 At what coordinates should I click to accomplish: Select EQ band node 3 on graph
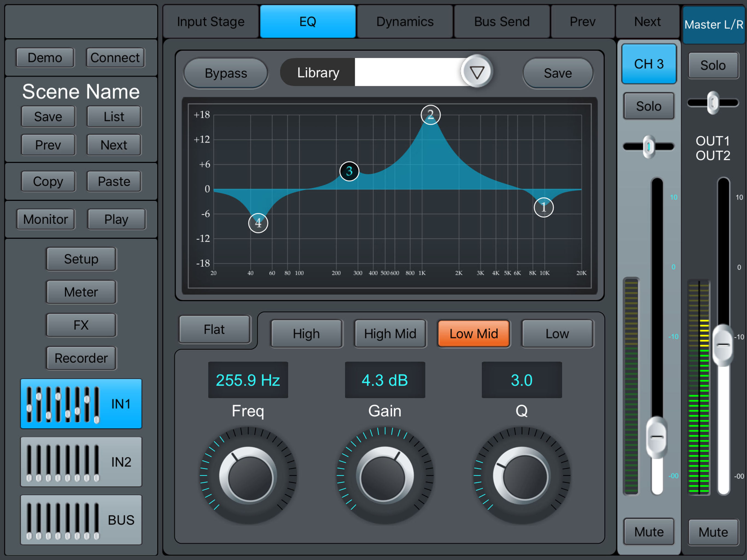tap(349, 171)
